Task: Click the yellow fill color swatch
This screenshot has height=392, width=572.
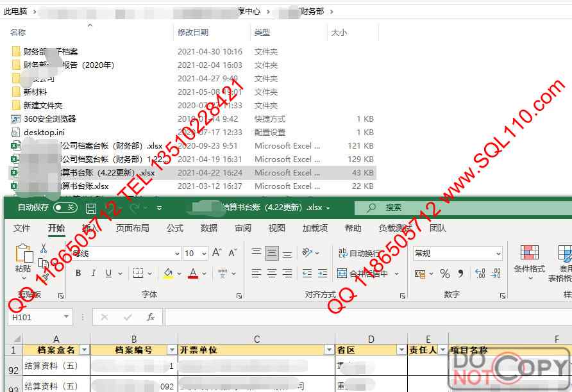Action: tap(168, 274)
